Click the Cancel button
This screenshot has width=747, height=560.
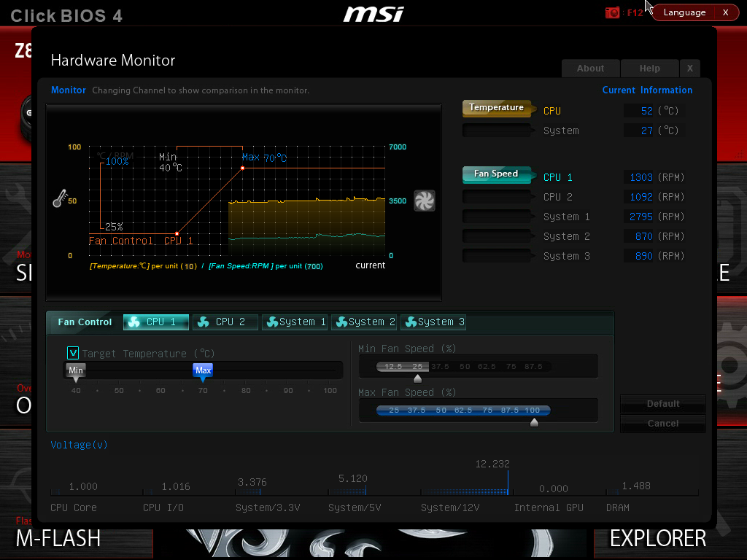click(662, 424)
